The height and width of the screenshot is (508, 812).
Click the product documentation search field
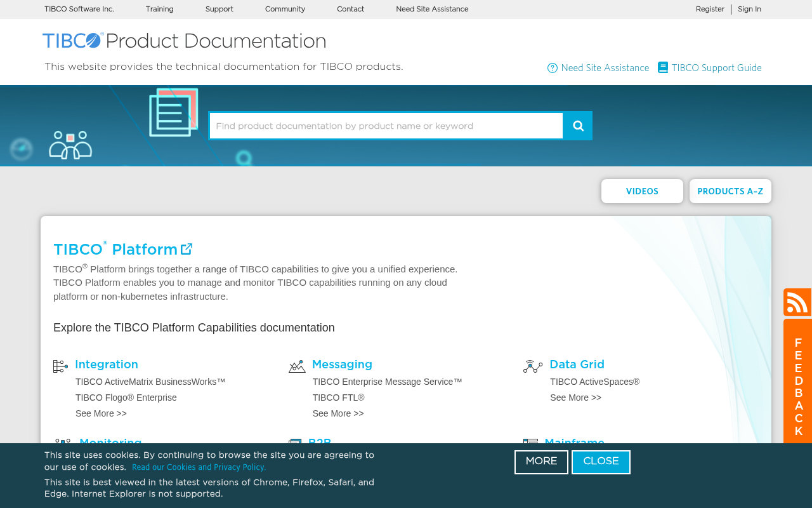coord(386,125)
